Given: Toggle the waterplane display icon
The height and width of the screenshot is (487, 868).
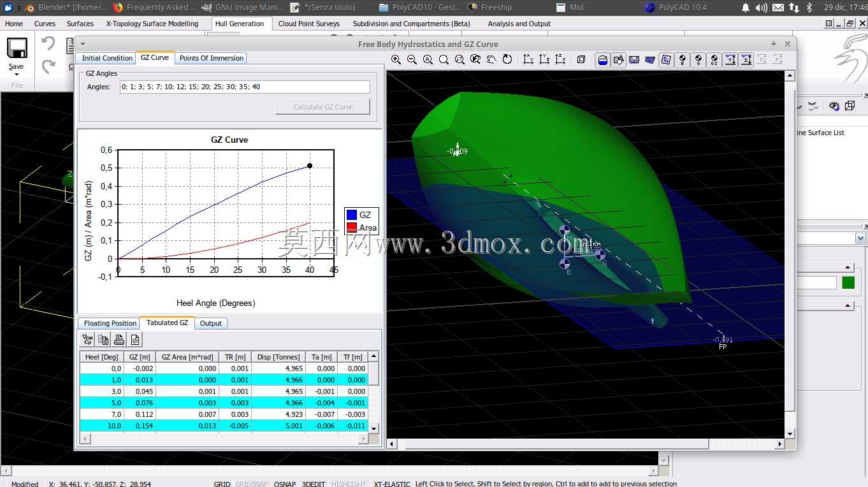Looking at the screenshot, I should pyautogui.click(x=602, y=60).
